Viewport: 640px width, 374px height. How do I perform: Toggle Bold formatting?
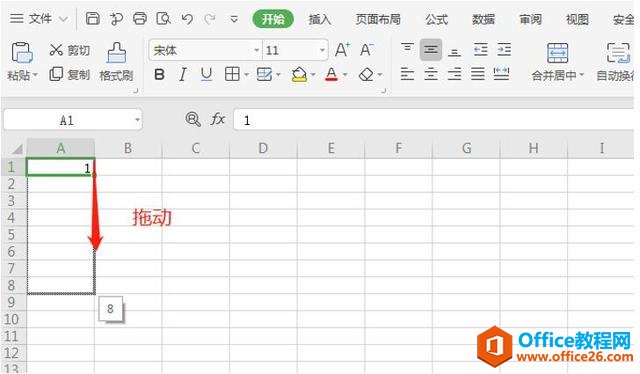pyautogui.click(x=159, y=75)
